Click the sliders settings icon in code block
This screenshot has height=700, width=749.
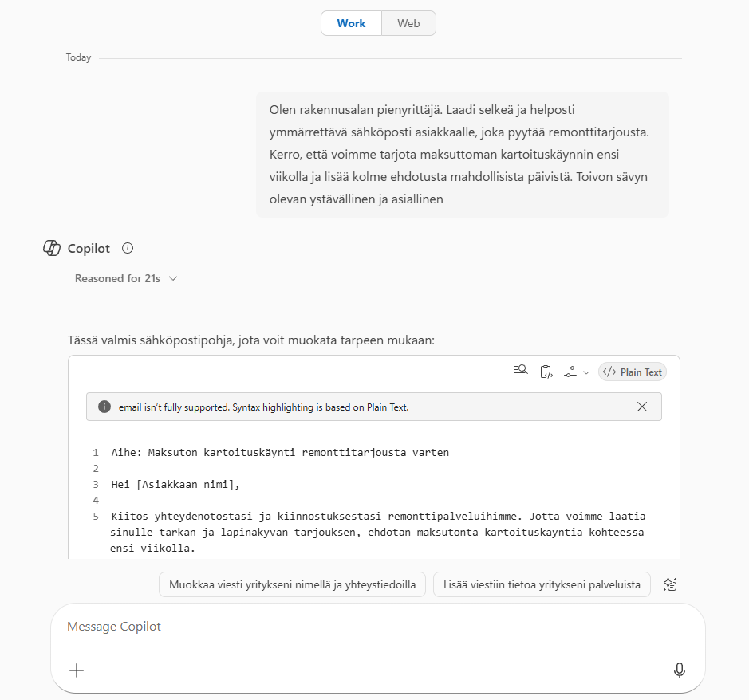[x=570, y=372]
